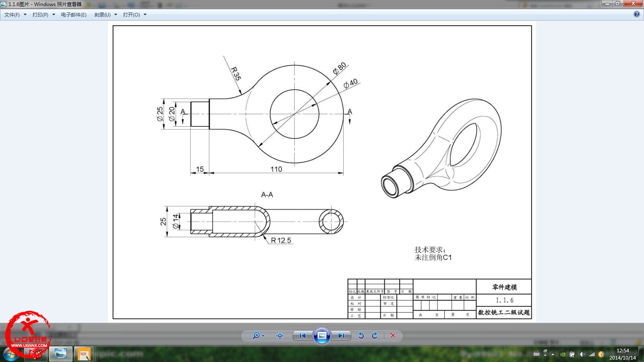Click the Show Desktop strip
Screen dimensions: 644x362
click(641, 354)
